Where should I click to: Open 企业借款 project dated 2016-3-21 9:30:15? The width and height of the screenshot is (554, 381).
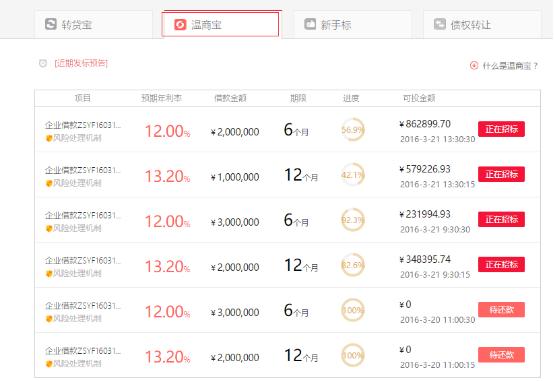coord(83,261)
